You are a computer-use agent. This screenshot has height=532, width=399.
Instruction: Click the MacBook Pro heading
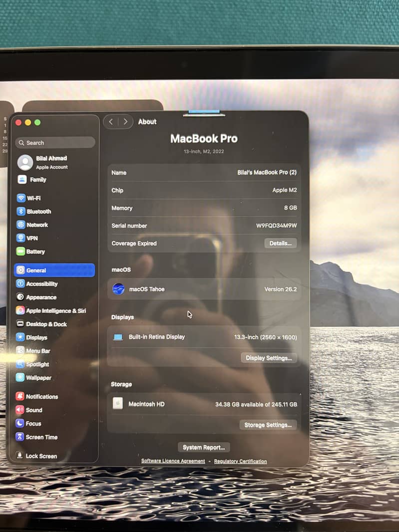(x=204, y=138)
